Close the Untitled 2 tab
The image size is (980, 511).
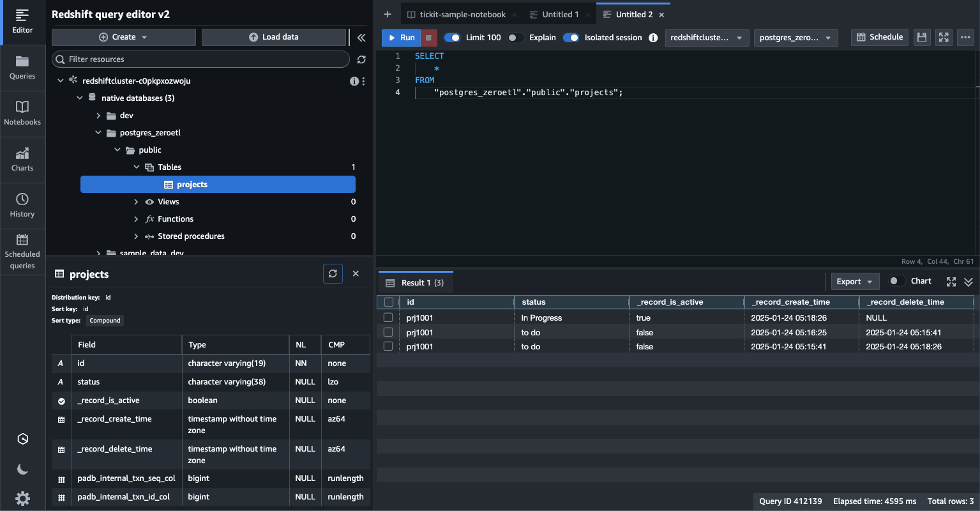point(661,15)
